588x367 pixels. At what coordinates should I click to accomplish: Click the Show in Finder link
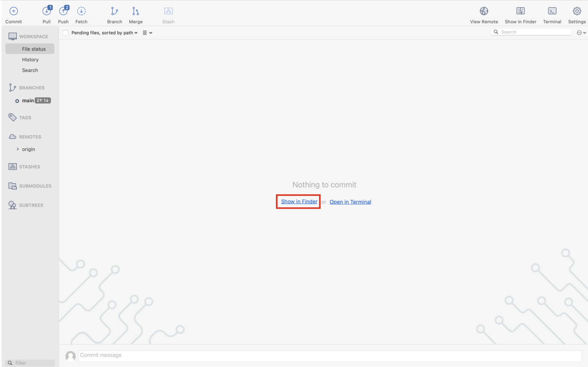[x=299, y=202]
